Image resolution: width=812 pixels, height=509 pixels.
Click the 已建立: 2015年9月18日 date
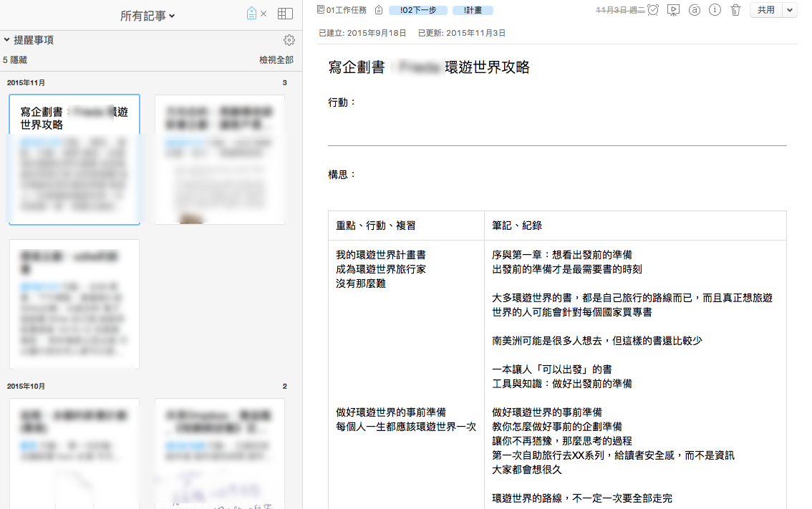click(x=362, y=33)
